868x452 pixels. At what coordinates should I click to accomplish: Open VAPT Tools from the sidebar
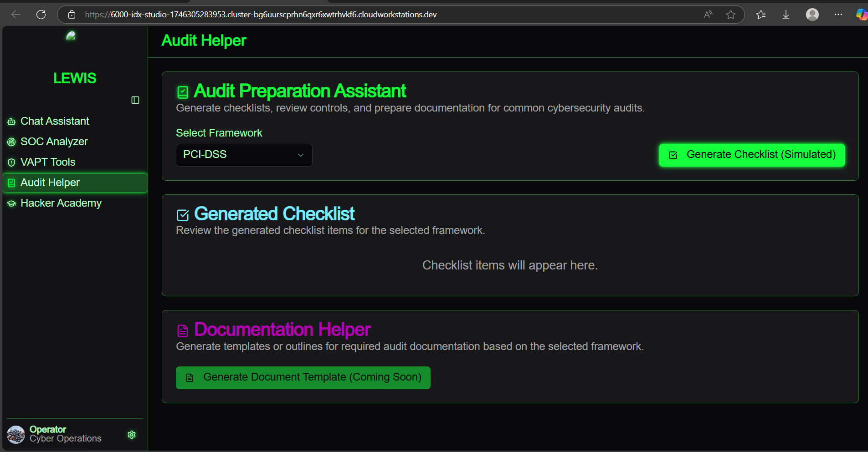pyautogui.click(x=48, y=162)
